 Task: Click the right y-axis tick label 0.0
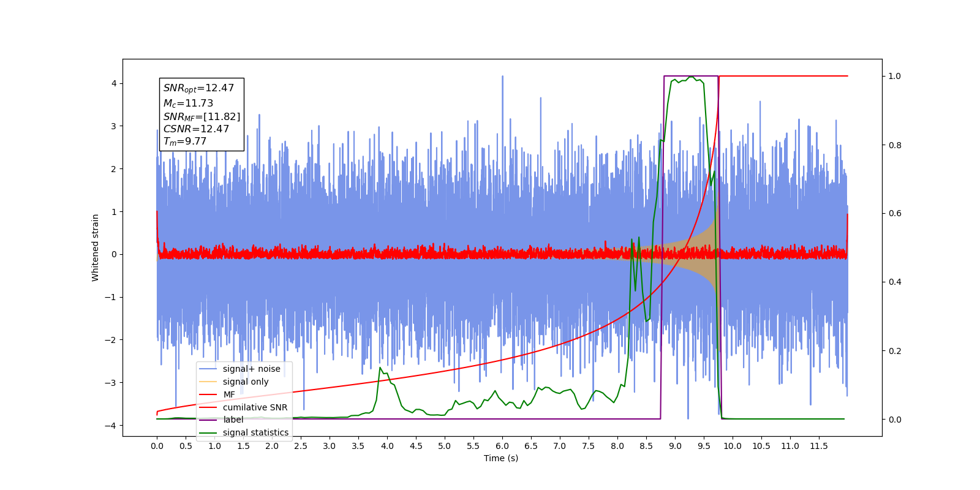(895, 420)
